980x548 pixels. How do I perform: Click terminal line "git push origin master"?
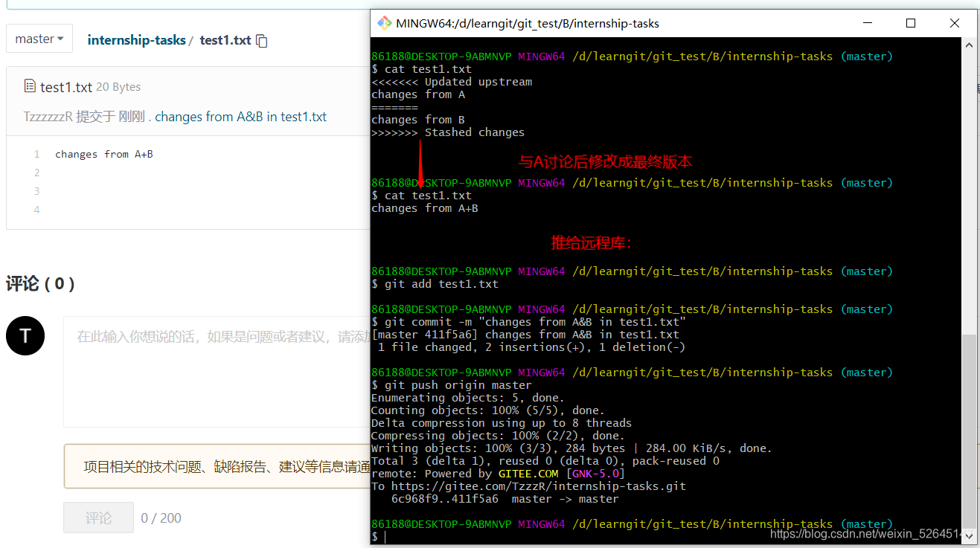(452, 385)
